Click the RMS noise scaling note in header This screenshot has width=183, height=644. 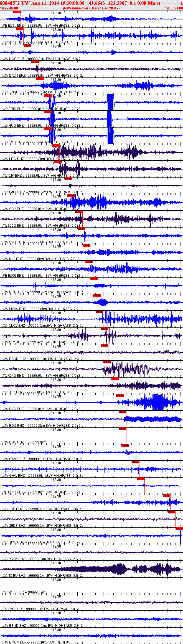point(91,8)
